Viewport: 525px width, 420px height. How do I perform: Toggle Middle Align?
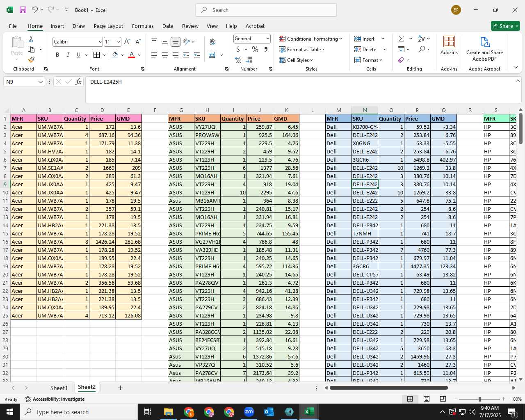[165, 41]
